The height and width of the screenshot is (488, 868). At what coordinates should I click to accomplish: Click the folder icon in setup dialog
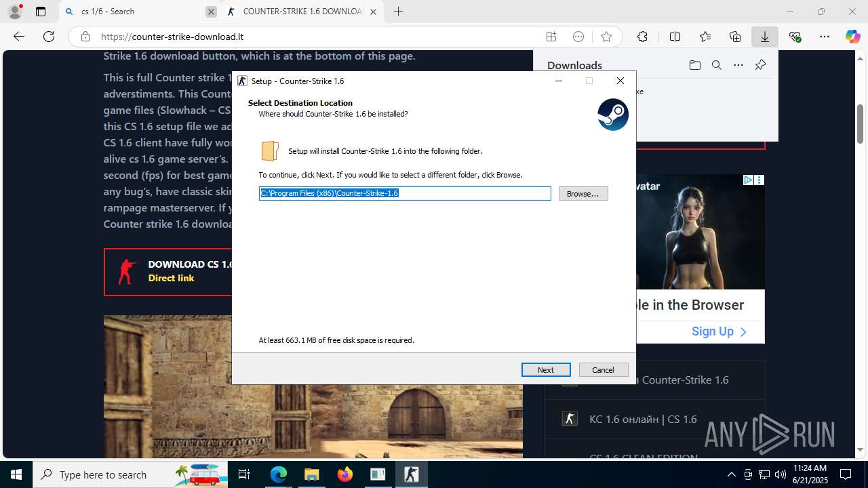pyautogui.click(x=270, y=150)
